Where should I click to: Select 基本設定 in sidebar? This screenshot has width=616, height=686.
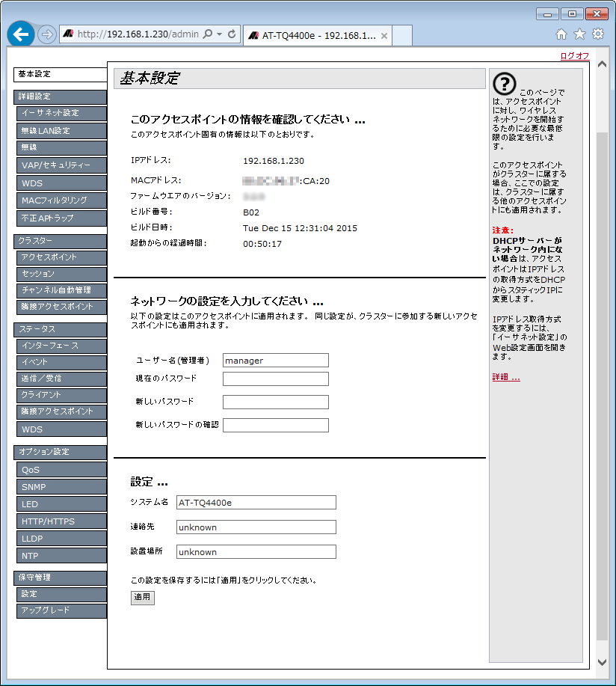pos(61,74)
